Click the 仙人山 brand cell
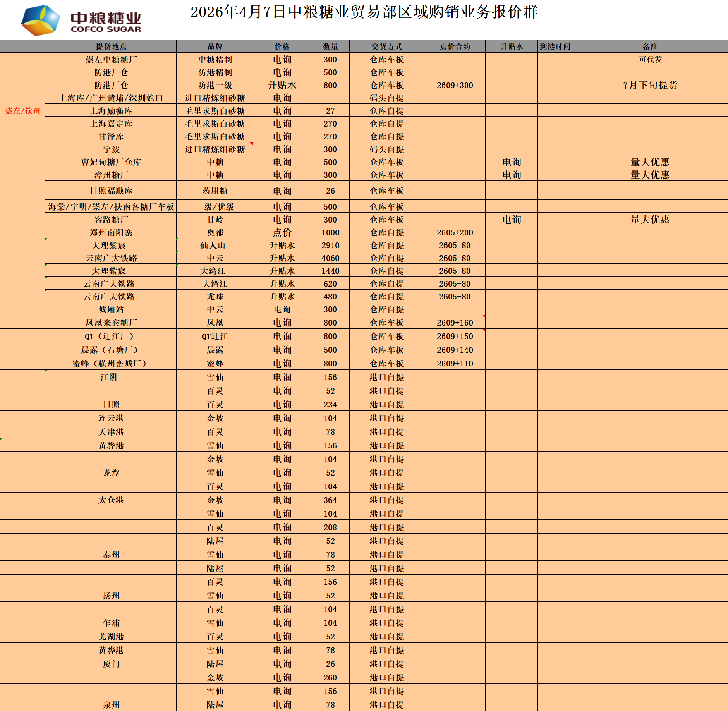The width and height of the screenshot is (728, 711). click(215, 245)
